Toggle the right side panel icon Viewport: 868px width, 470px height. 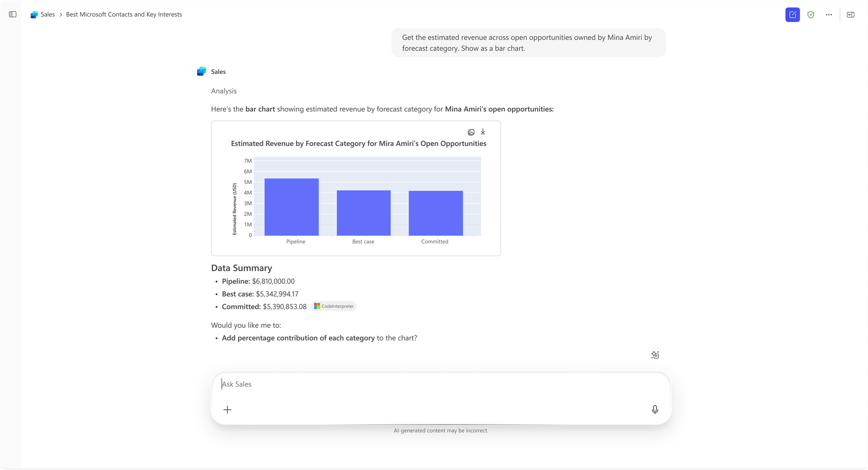tap(850, 15)
